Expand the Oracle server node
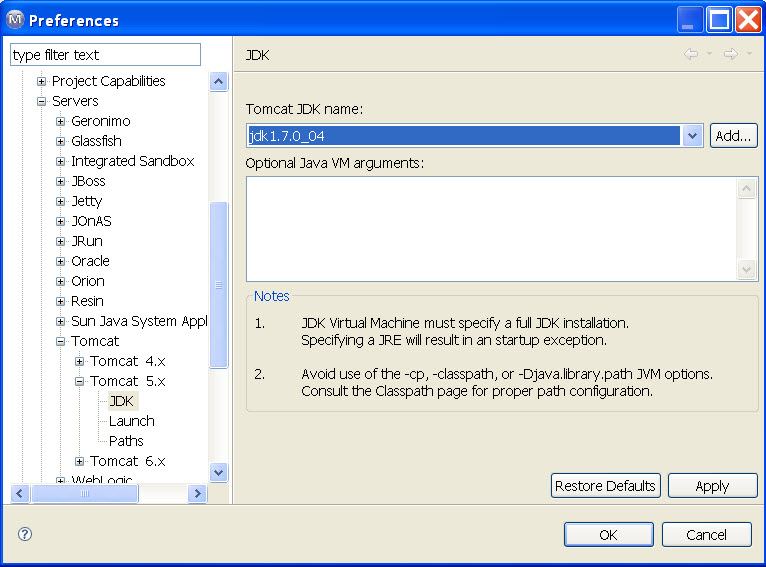This screenshot has width=766, height=567. [x=61, y=261]
